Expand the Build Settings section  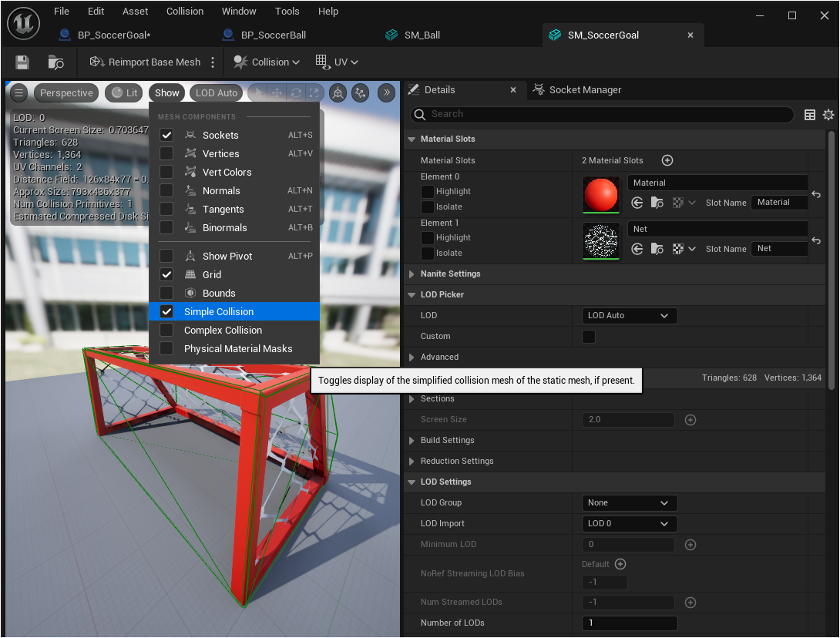coord(412,440)
